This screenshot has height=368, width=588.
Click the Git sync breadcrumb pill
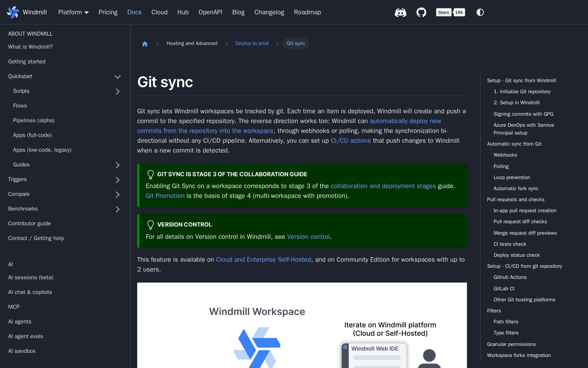click(296, 43)
